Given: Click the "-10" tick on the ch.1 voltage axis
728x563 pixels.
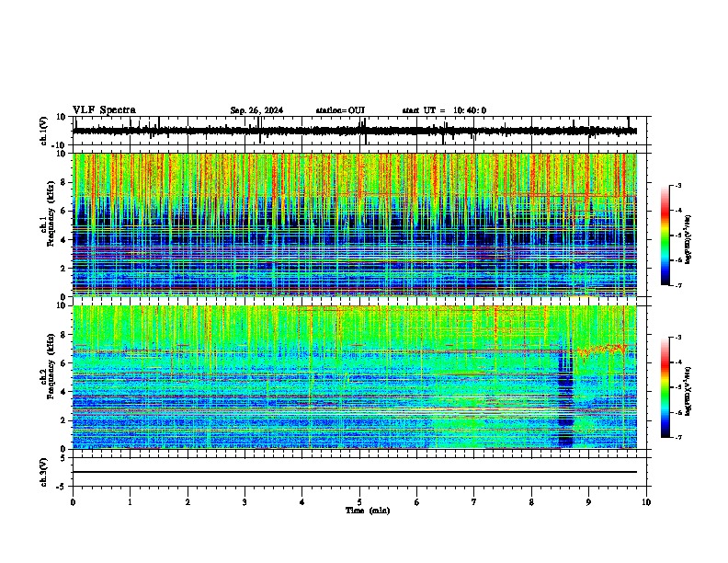Looking at the screenshot, I should coord(60,145).
